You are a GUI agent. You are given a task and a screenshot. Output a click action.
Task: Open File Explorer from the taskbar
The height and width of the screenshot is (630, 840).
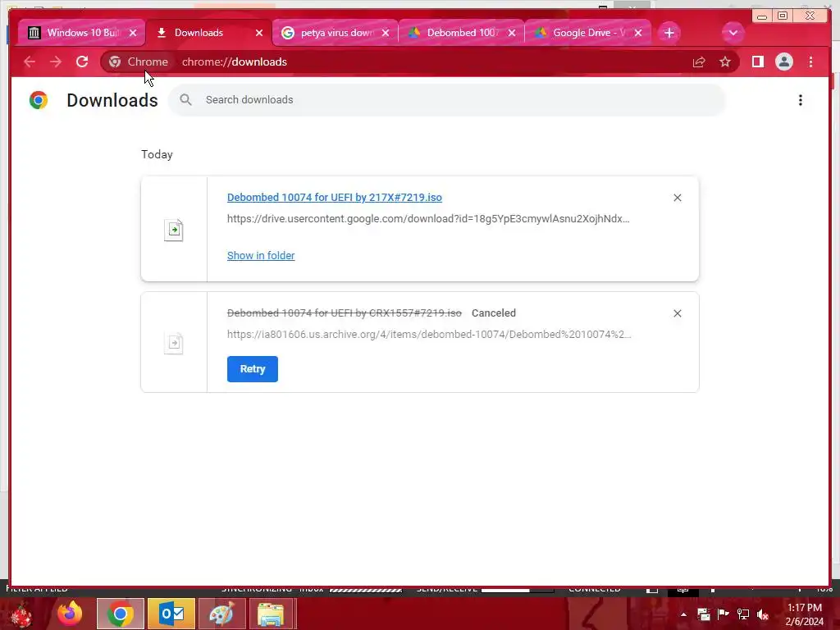(271, 614)
